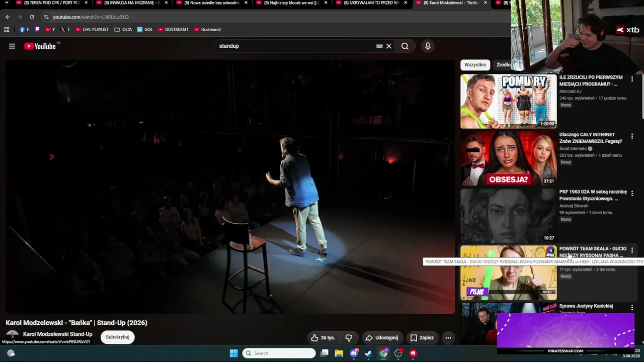Open options for the Andrzej Sikorski video
644x362 pixels.
click(632, 193)
